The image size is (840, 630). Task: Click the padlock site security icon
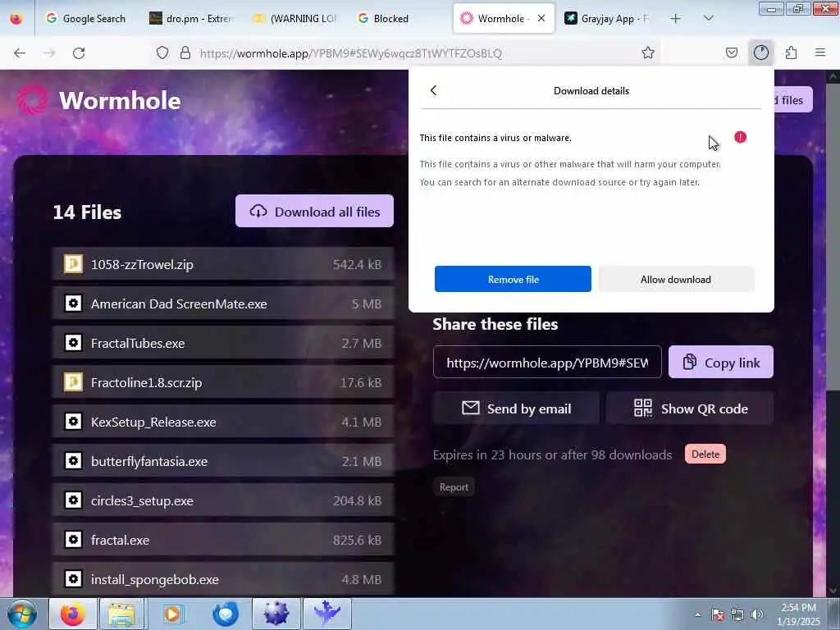click(185, 53)
